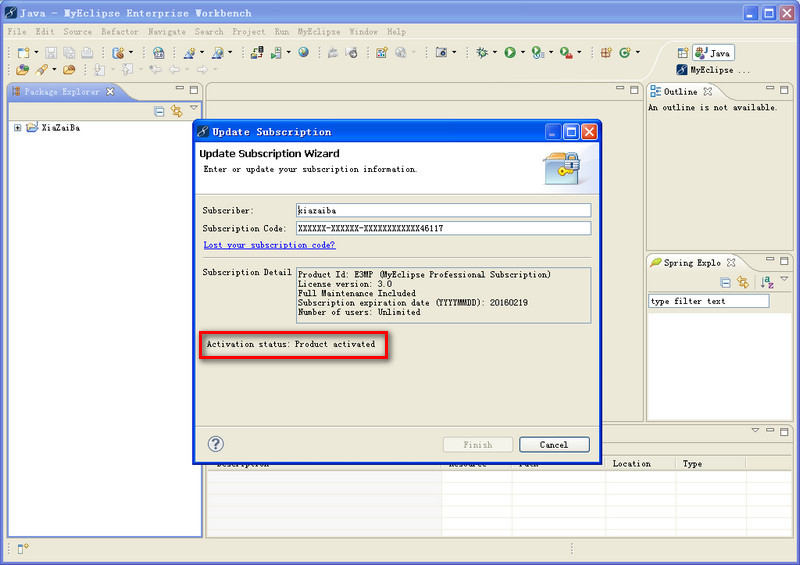This screenshot has width=800, height=565.
Task: Select the Spring Explorer tab
Action: pyautogui.click(x=692, y=262)
